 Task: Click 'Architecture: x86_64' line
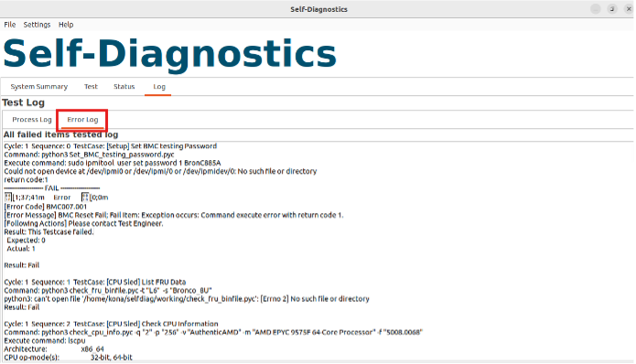click(x=54, y=349)
